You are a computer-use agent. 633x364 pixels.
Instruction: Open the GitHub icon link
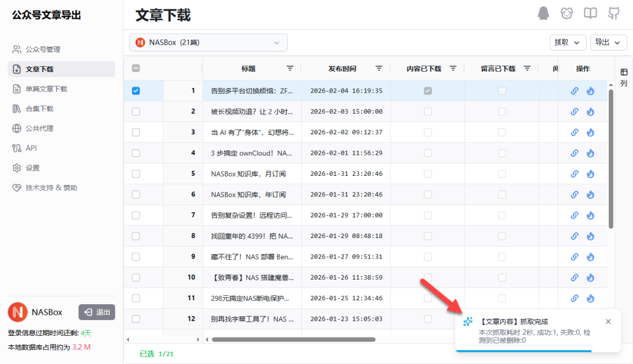coord(614,13)
